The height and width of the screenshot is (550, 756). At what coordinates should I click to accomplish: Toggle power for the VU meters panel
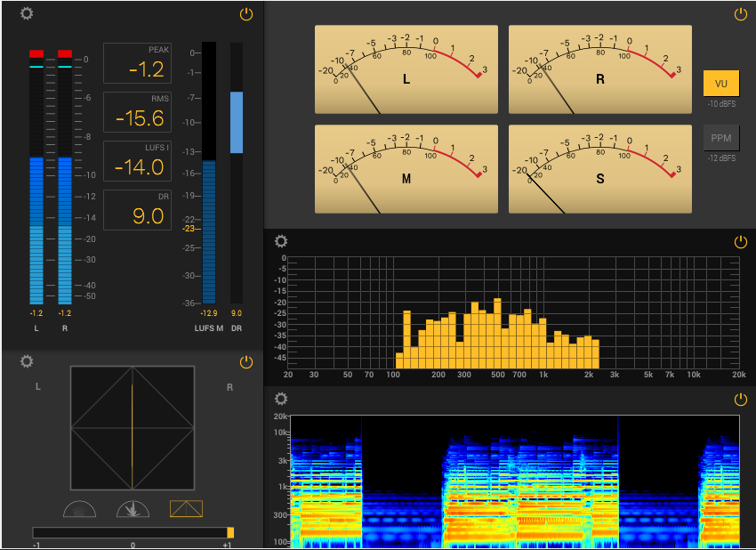[740, 14]
